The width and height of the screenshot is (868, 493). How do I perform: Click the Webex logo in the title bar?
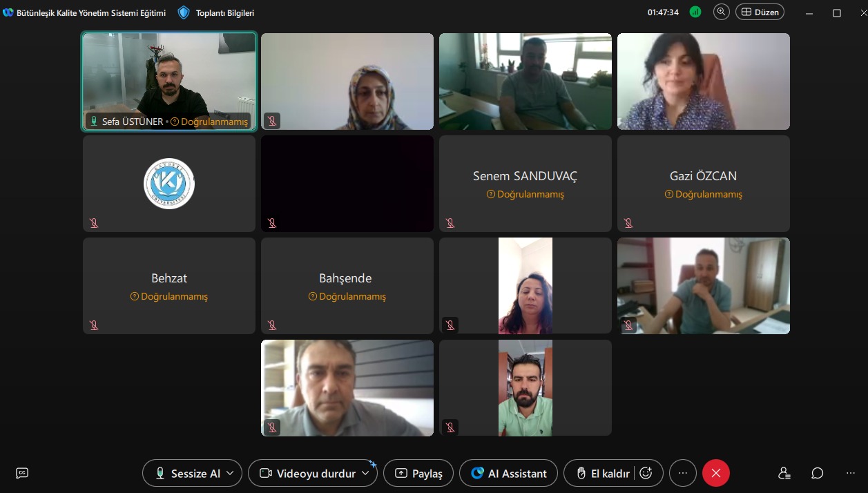pyautogui.click(x=8, y=12)
